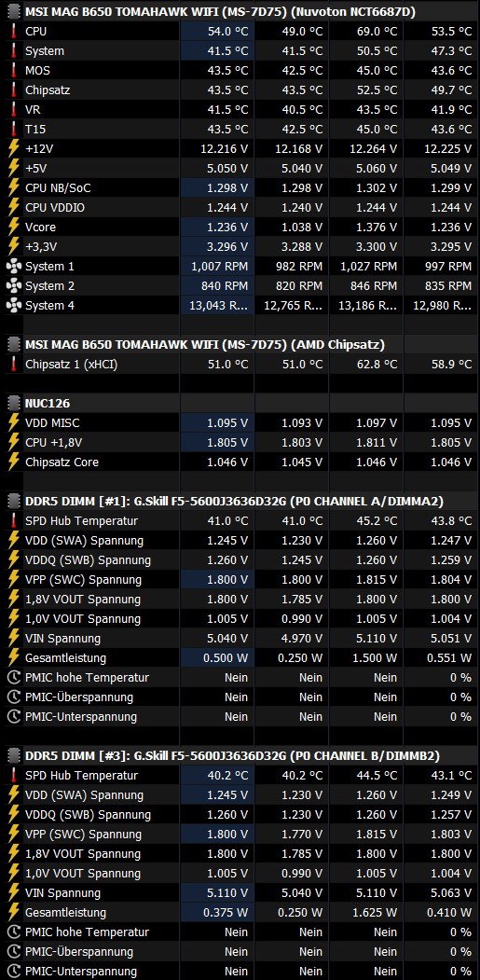Click the fan icon next to System 1
This screenshot has height=980, width=480.
[x=13, y=267]
